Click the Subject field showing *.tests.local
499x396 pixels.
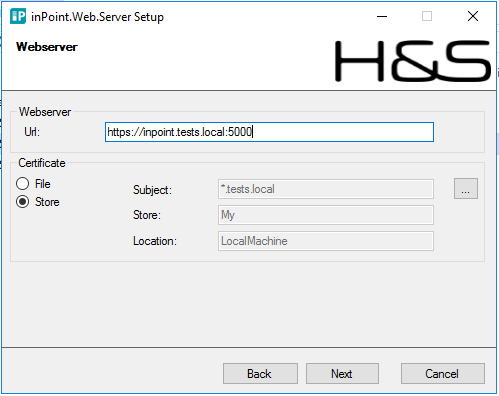(326, 189)
